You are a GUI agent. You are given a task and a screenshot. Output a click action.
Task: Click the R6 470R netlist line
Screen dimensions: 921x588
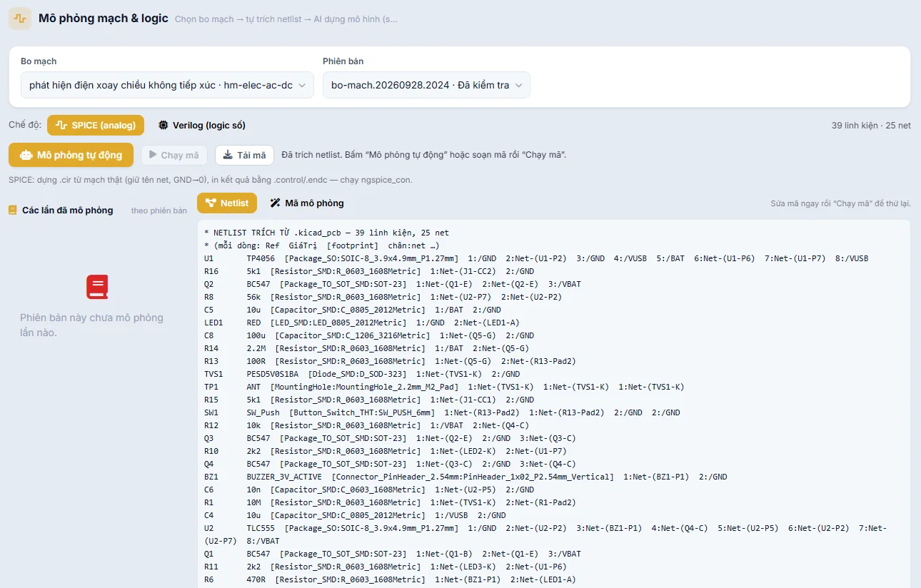(390, 579)
